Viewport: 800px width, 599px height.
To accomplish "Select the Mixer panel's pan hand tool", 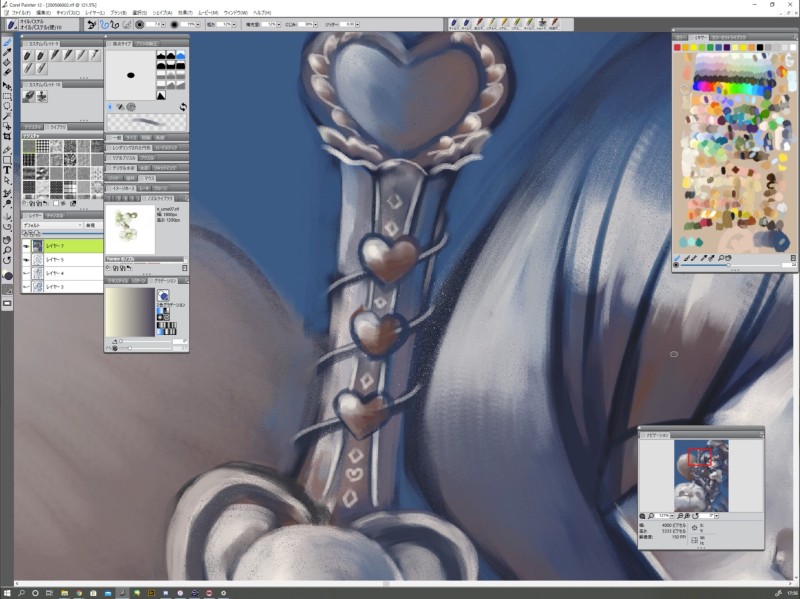I will [x=729, y=258].
